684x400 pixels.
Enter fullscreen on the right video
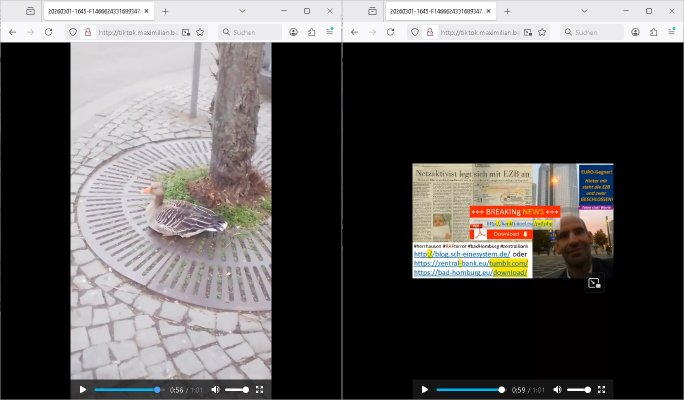pyautogui.click(x=601, y=389)
